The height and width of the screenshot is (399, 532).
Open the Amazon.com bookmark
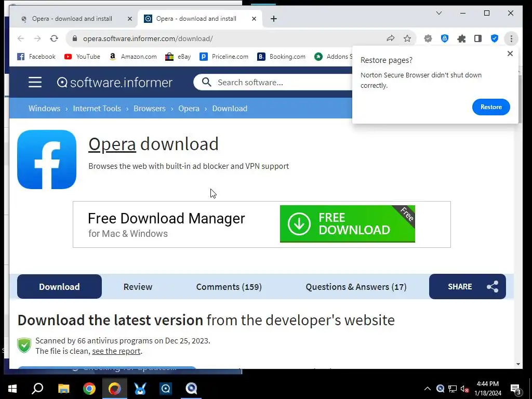point(132,57)
